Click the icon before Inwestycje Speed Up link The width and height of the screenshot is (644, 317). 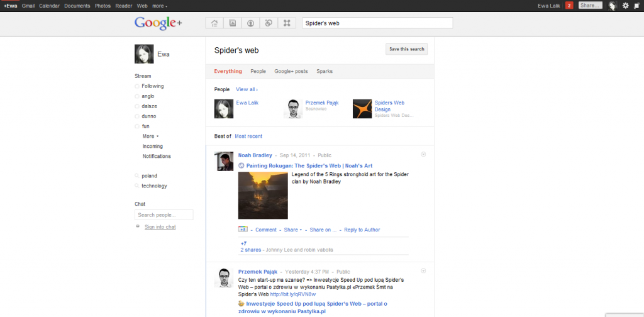241,304
